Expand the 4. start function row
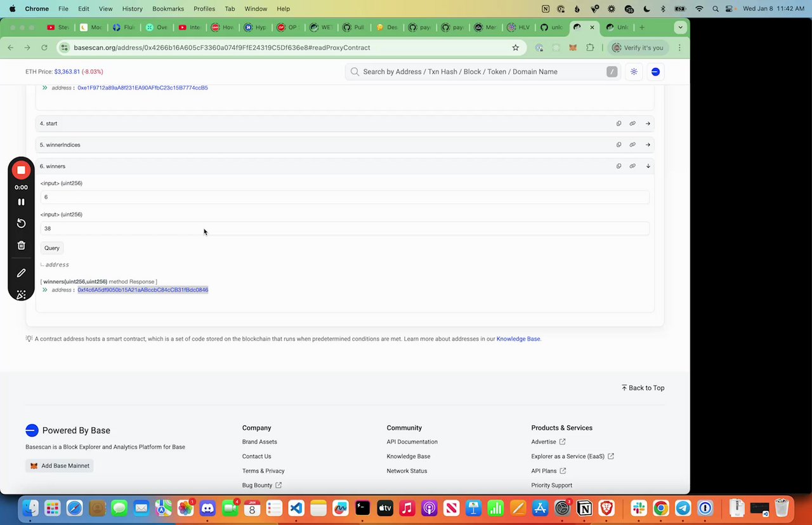 pos(648,124)
